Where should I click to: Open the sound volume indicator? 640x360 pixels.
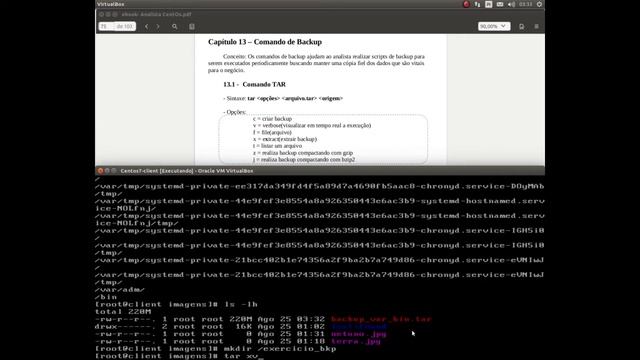click(x=511, y=4)
